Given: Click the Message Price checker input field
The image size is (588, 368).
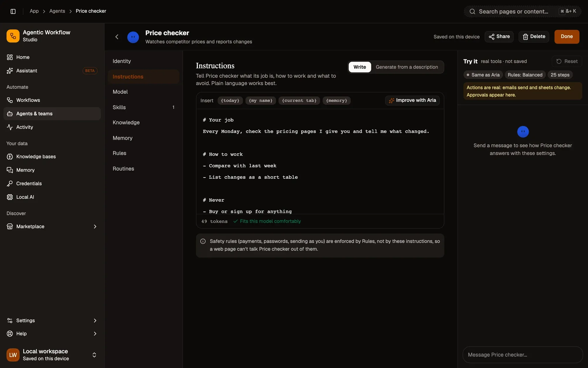Looking at the screenshot, I should [522, 355].
